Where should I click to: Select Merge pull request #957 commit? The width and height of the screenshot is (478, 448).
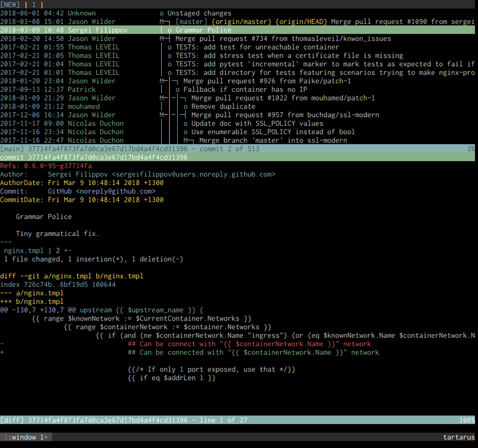point(285,115)
